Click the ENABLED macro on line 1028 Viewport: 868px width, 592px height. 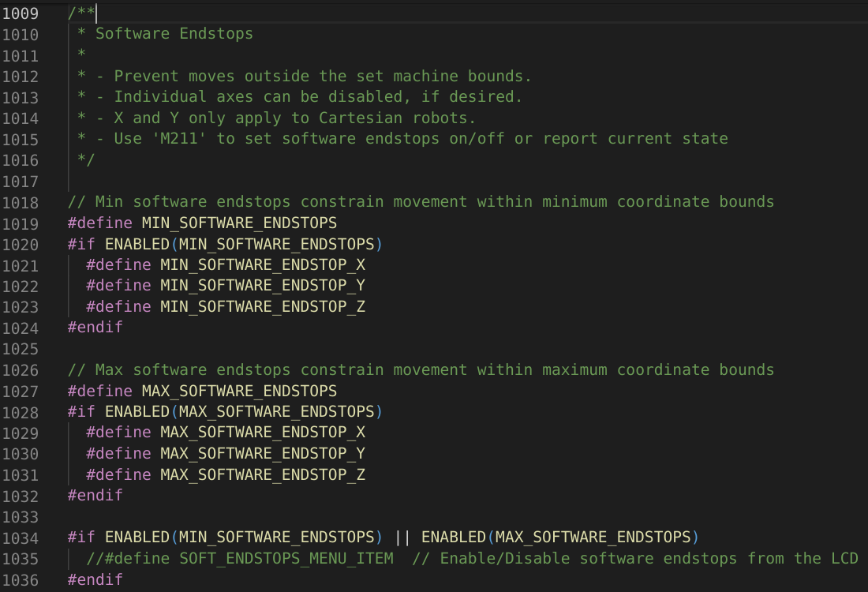click(137, 411)
